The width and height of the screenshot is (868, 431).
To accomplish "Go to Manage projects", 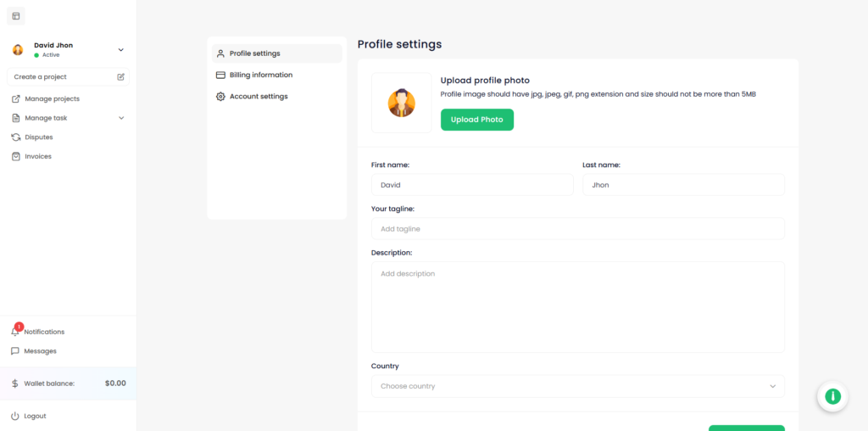I will coord(52,99).
